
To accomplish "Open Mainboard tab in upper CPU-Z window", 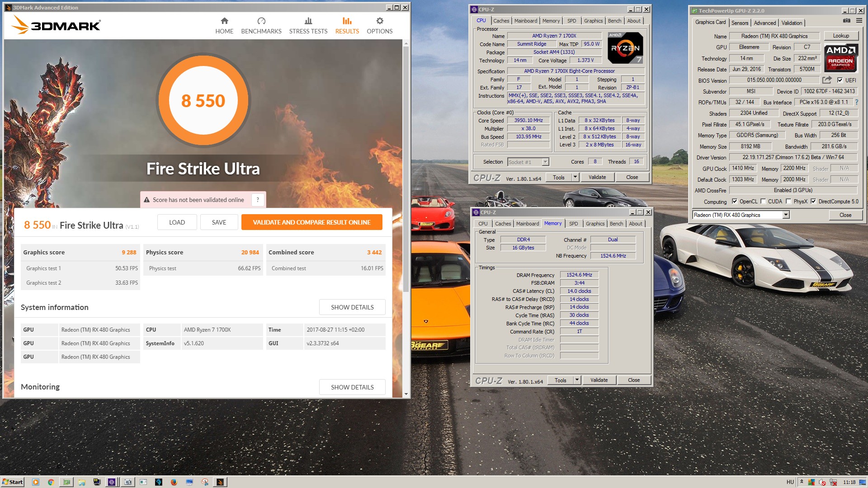I will point(526,21).
